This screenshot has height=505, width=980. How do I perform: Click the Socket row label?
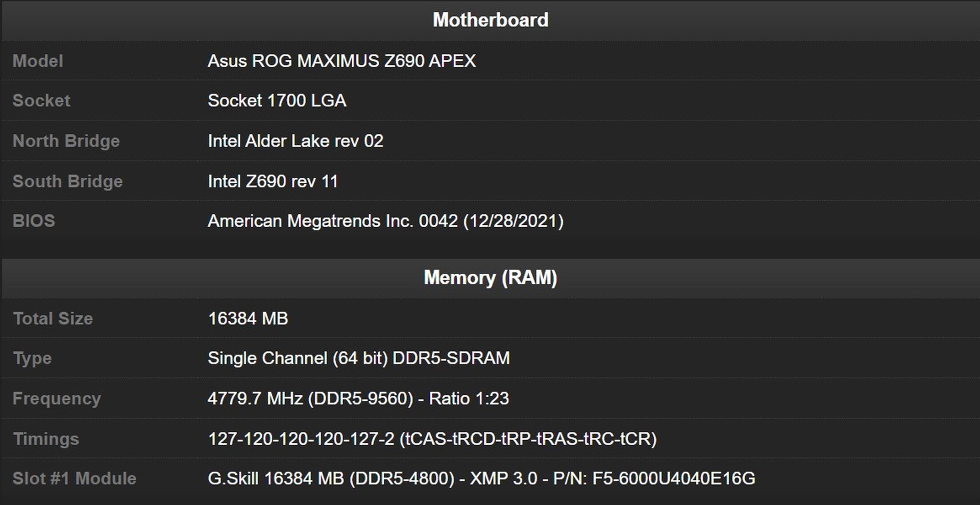point(41,101)
